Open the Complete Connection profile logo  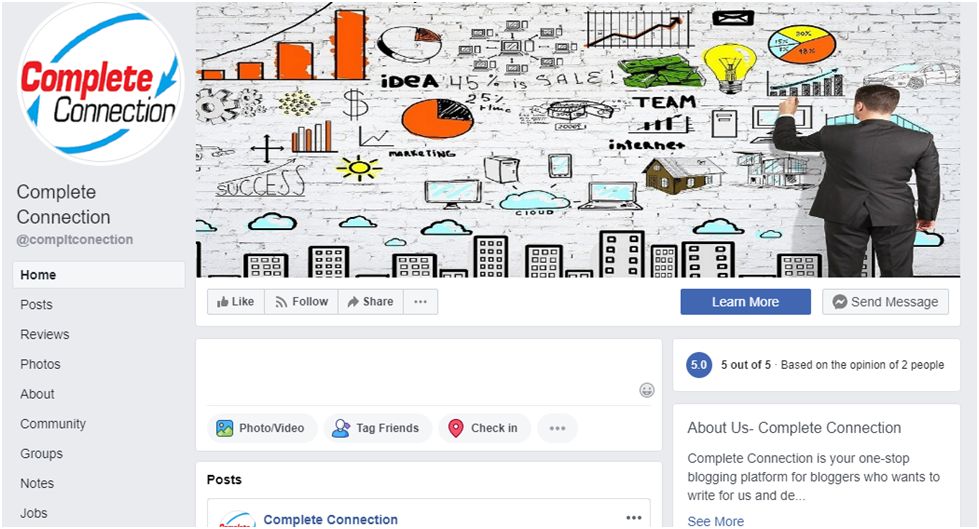click(x=100, y=84)
